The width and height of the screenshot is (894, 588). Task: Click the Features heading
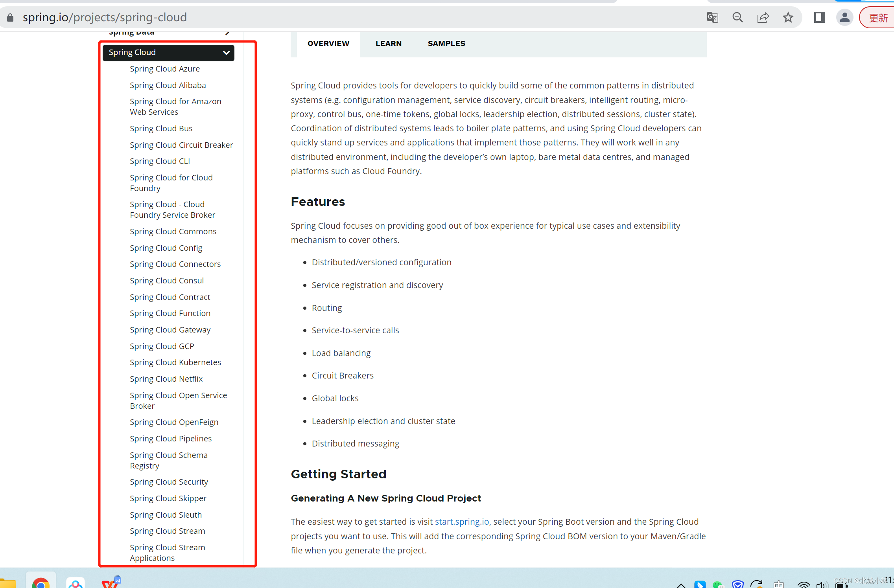pyautogui.click(x=318, y=202)
